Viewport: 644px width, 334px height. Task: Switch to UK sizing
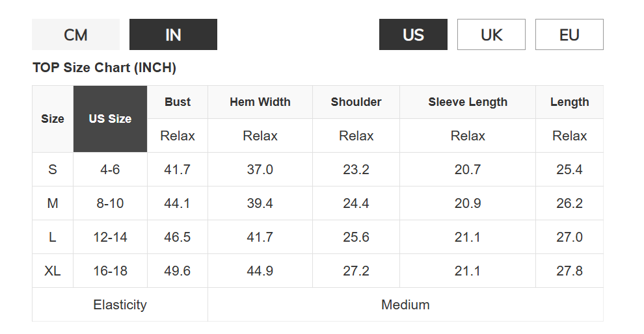(x=491, y=34)
